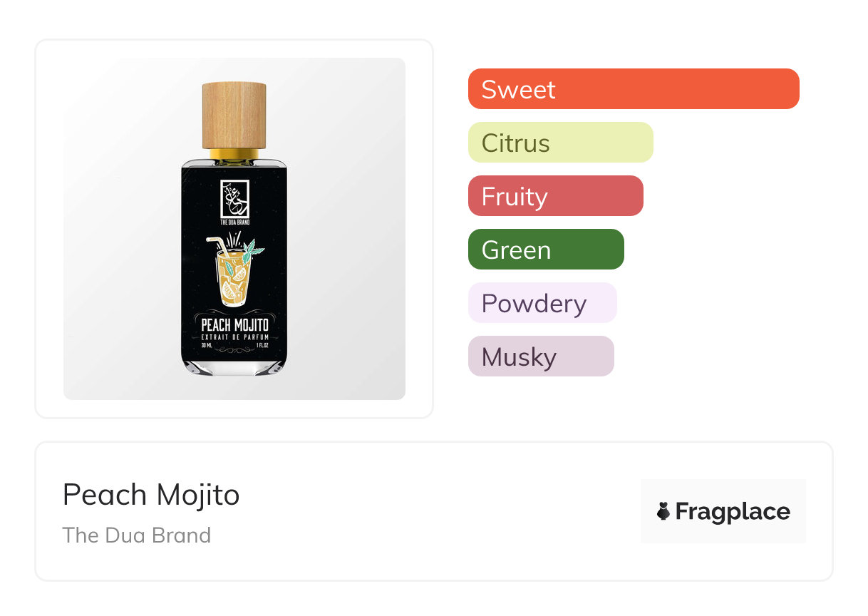Screen dimensions: 868x616
Task: Select the Green accord bar
Action: 545,250
